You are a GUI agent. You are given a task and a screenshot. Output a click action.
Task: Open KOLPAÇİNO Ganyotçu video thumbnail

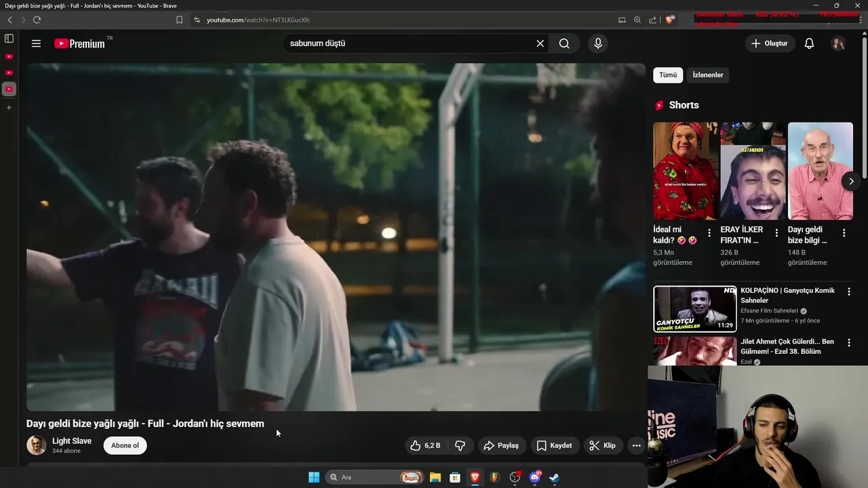[694, 308]
